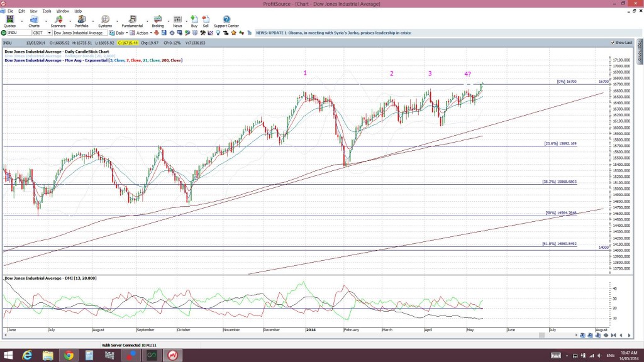This screenshot has height=362, width=644.
Task: Click the INDU symbol input field
Action: click(19, 33)
